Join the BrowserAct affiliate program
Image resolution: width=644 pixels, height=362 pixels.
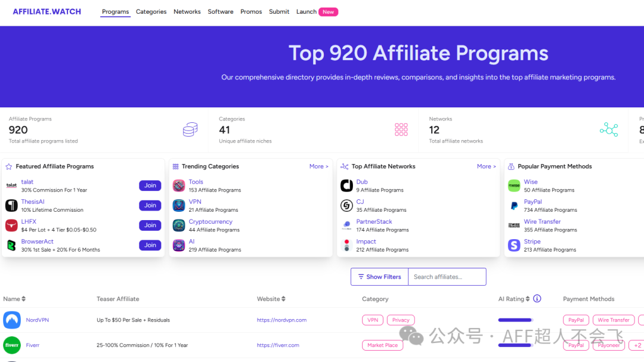click(150, 245)
